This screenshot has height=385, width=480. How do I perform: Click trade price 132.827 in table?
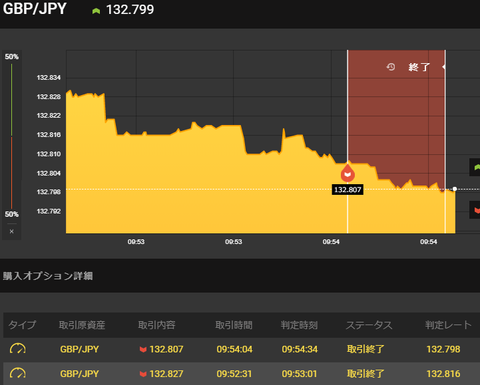point(166,374)
